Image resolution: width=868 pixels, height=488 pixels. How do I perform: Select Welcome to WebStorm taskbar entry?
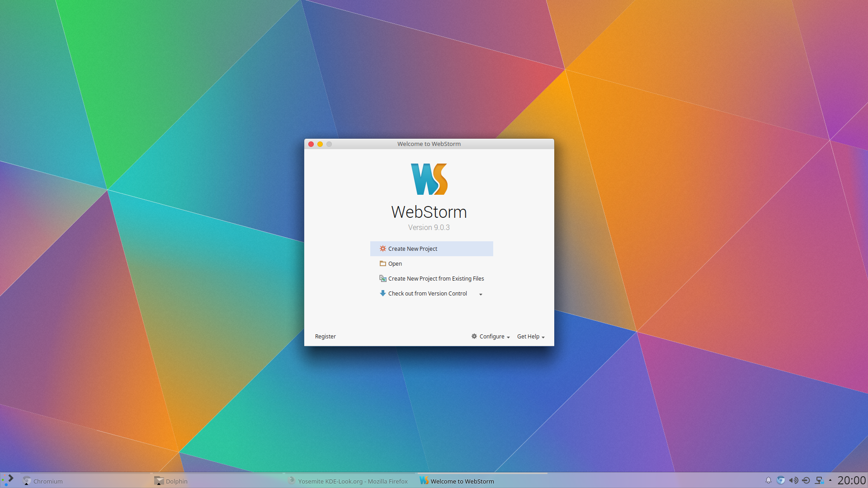click(x=483, y=481)
